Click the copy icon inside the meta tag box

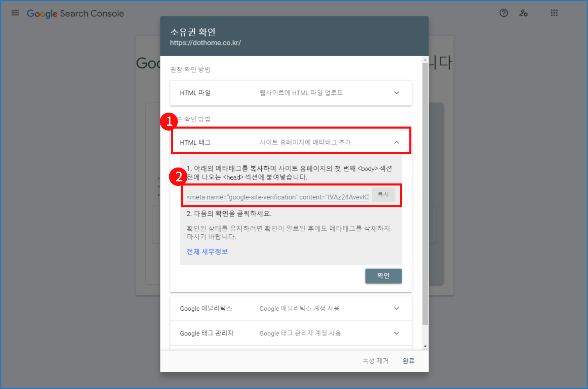384,194
